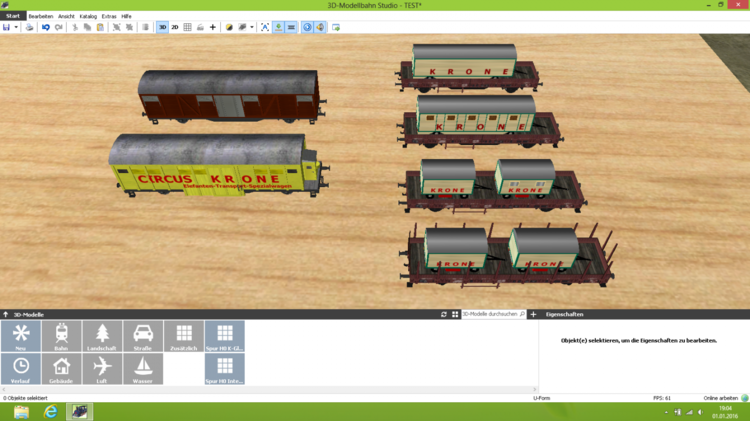750x421 pixels.
Task: Choose the Luft category tile
Action: [x=102, y=369]
